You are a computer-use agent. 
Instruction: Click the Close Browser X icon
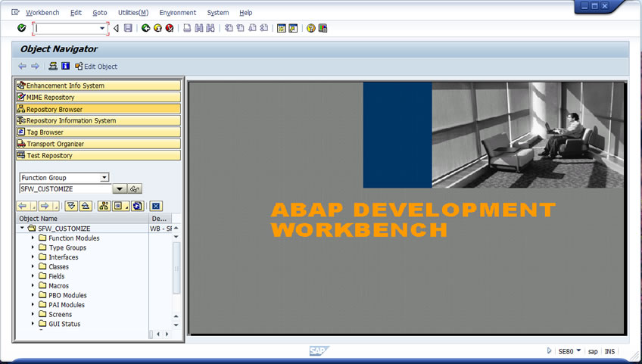coord(156,206)
